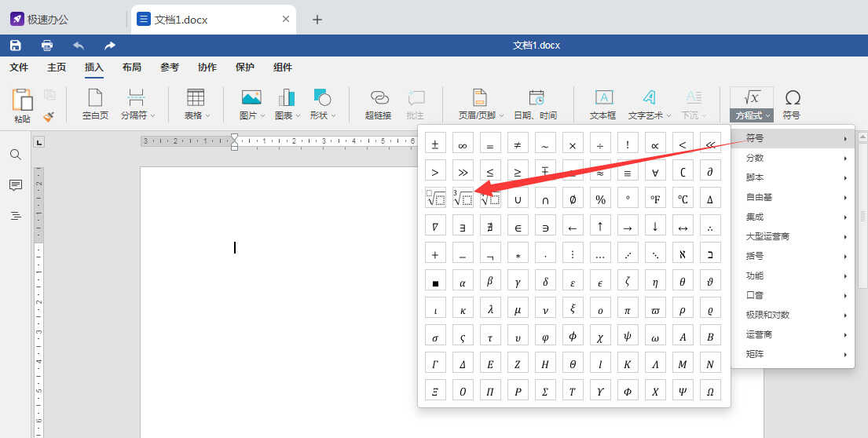868x438 pixels.
Task: Insert the partial derivative ∂ symbol
Action: point(710,171)
